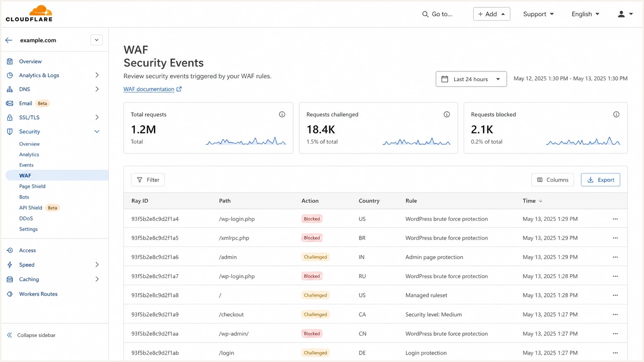Screen dimensions: 644x362
Task: Click Requests challenged info icon
Action: point(447,114)
